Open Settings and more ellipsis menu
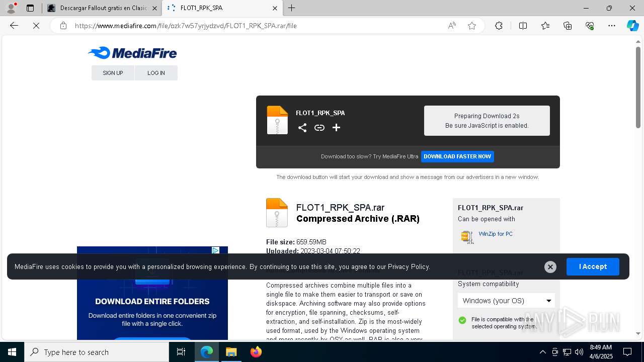 (612, 26)
